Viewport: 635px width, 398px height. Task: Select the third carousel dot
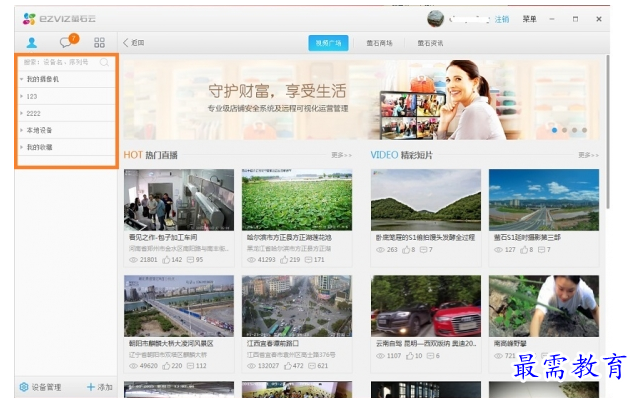pyautogui.click(x=575, y=130)
